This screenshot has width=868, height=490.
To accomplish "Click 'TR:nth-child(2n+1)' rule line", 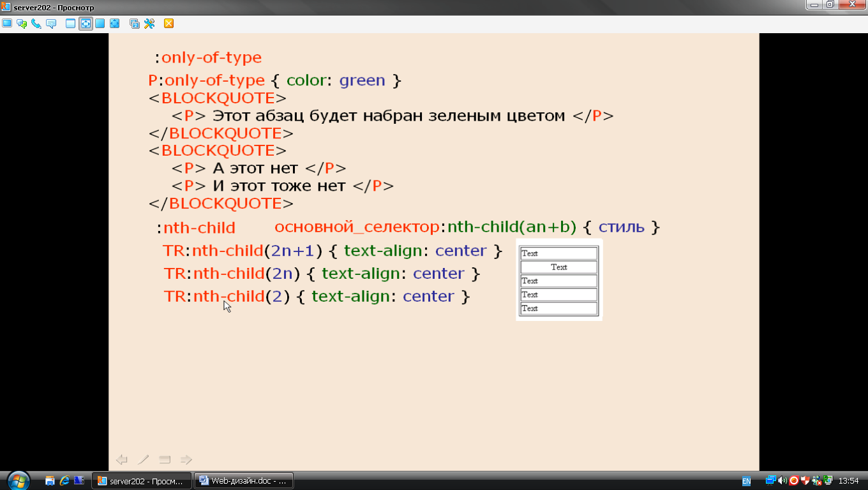I will click(x=333, y=251).
